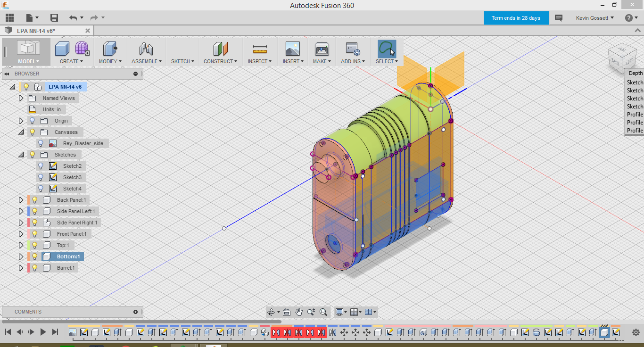644x347 pixels.
Task: Click the Create box solid icon
Action: point(62,49)
